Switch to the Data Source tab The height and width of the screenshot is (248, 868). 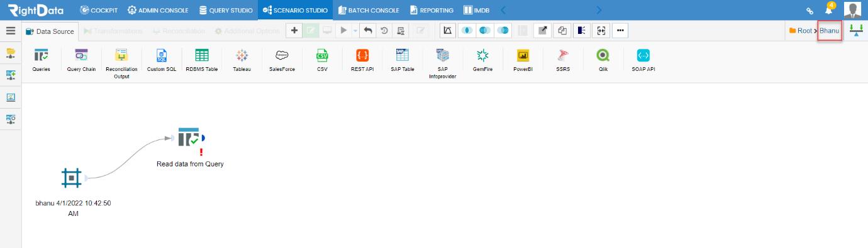pyautogui.click(x=50, y=31)
